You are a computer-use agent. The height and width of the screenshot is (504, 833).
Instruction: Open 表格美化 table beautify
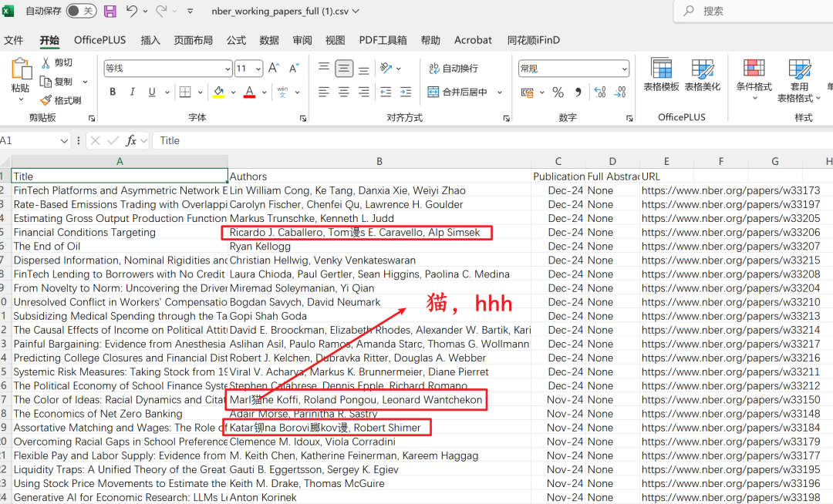click(x=703, y=75)
